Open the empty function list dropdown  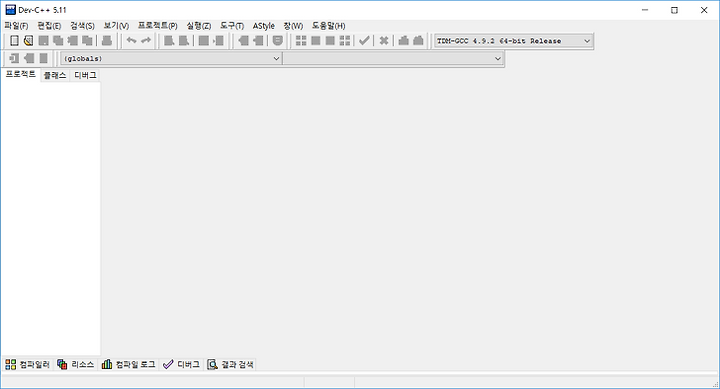[x=393, y=59]
